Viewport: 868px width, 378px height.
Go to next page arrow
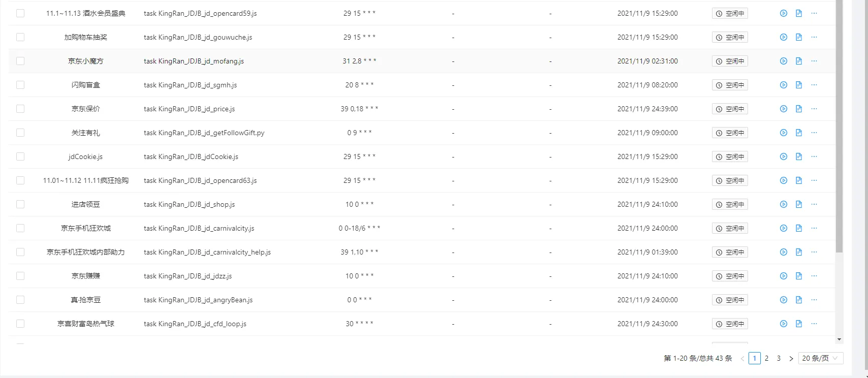[791, 358]
